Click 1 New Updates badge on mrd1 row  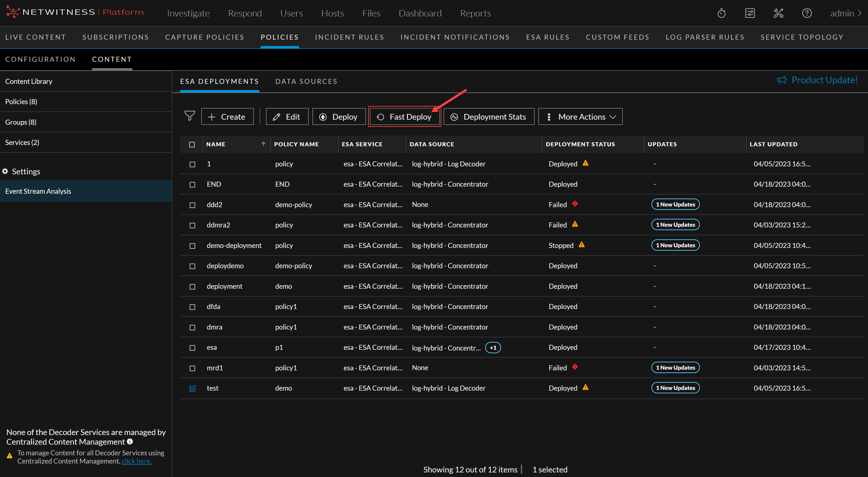675,367
